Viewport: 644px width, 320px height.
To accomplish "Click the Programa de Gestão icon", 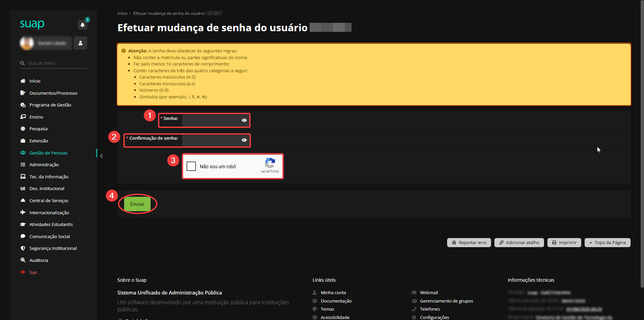I will tap(23, 105).
